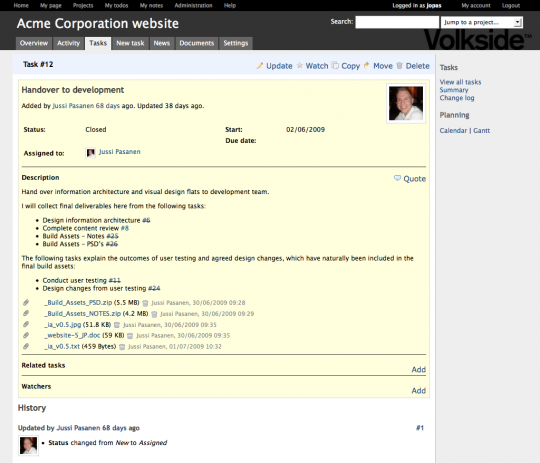Open My todos in top menu
Screen dimensions: 540x463
tap(116, 6)
